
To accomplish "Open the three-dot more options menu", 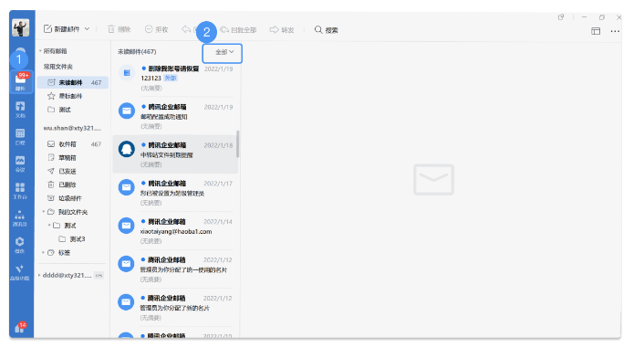I will pos(615,31).
